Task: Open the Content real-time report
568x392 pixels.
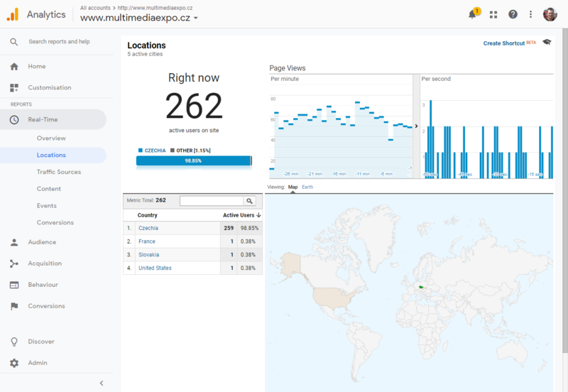Action: 48,189
